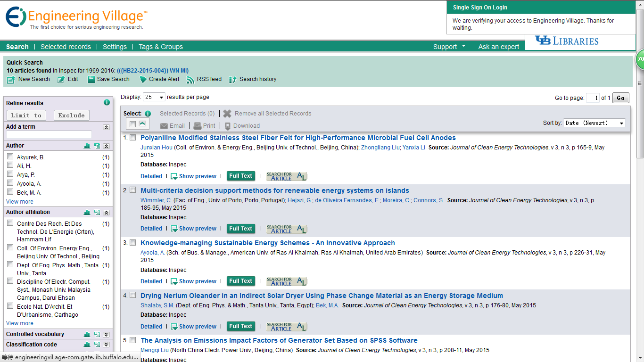Screen dimensions: 644x362
Task: Open Search history icon
Action: [232, 80]
